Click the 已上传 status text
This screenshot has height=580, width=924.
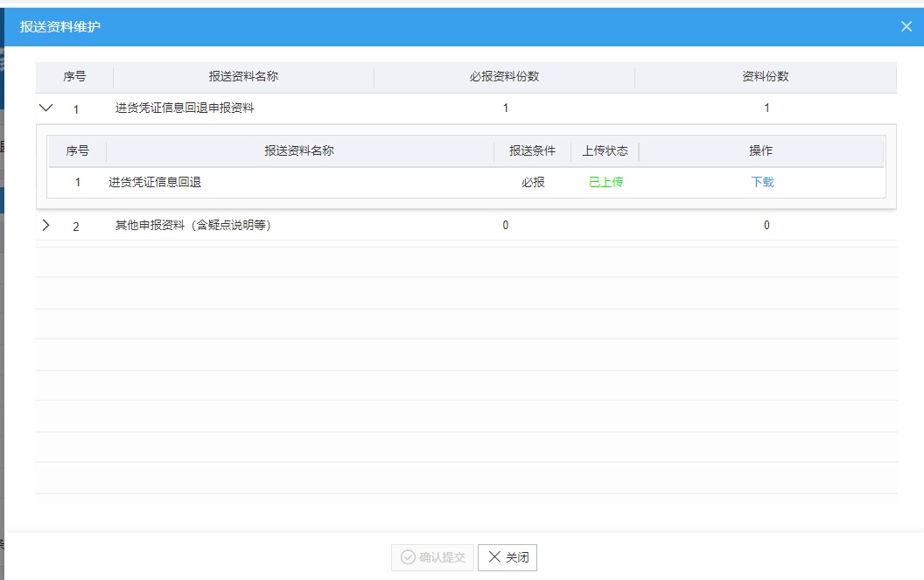point(605,182)
